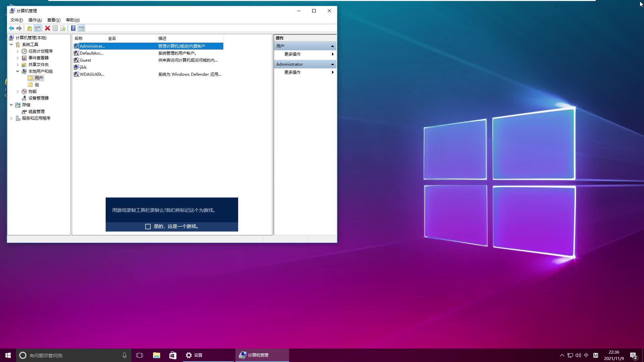Select 磁盘管理 in the Storage tree

[x=36, y=111]
